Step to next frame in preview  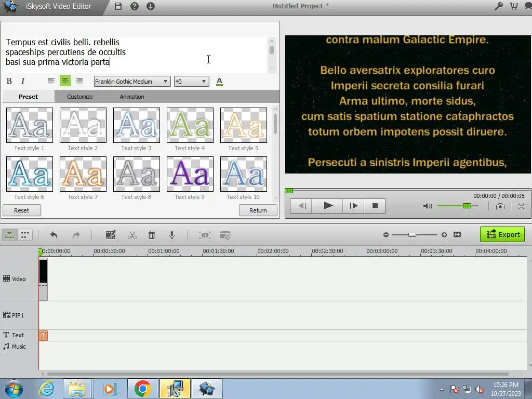tap(353, 206)
